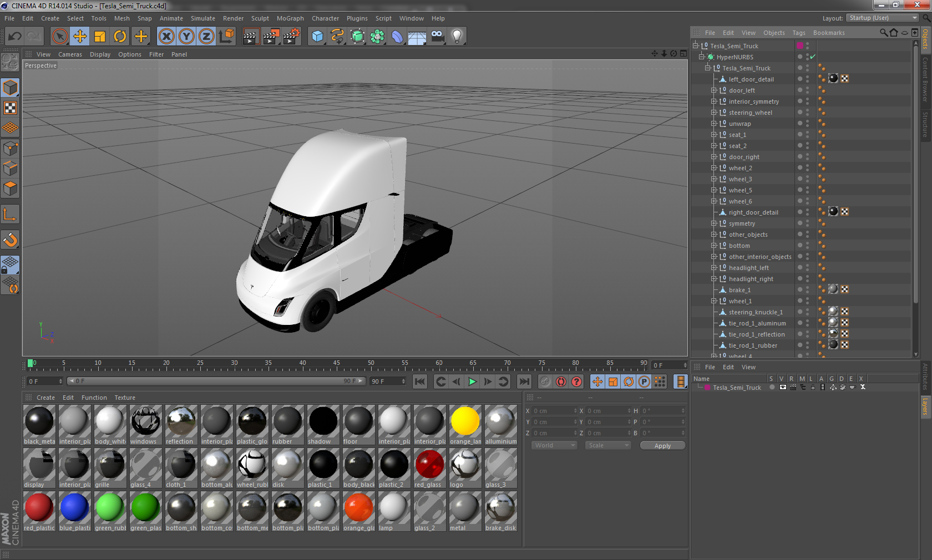Expand the interior_symmetry object
This screenshot has width=932, height=560.
click(x=714, y=101)
